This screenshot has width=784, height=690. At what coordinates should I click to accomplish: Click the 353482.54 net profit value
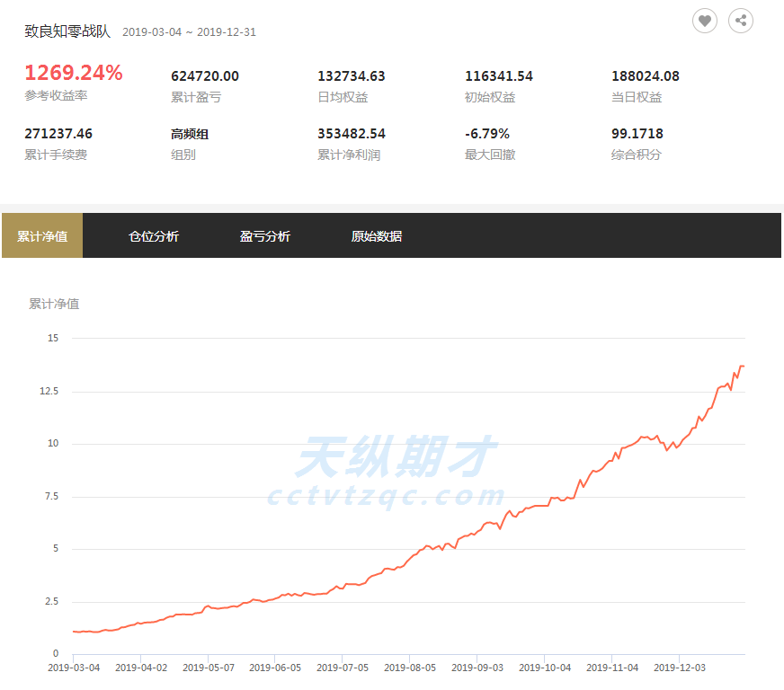point(352,133)
